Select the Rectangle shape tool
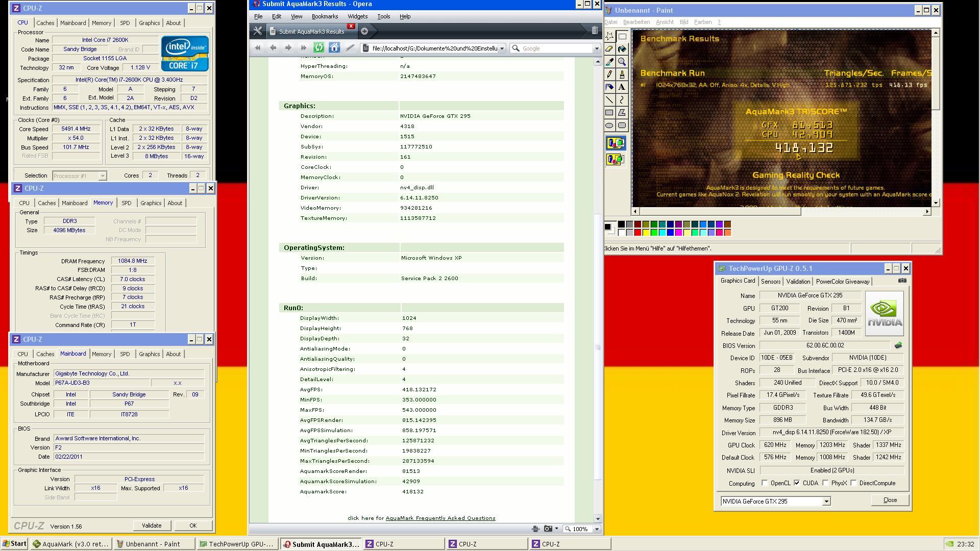 pyautogui.click(x=609, y=113)
